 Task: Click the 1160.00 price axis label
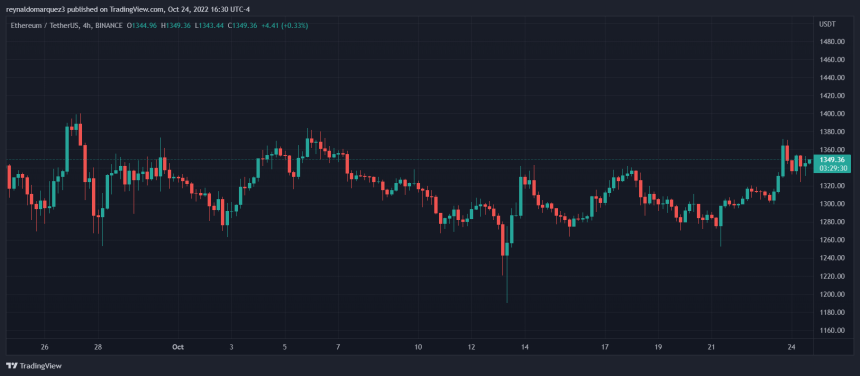click(x=831, y=331)
